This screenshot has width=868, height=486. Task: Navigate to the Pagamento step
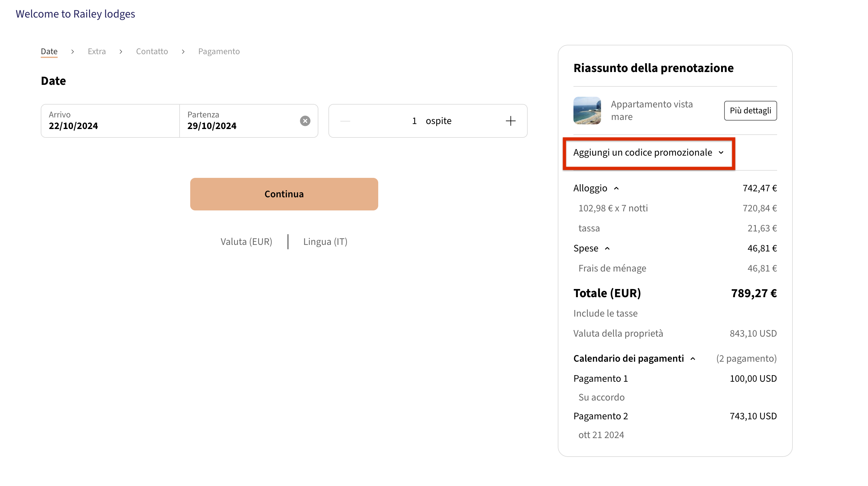point(219,51)
